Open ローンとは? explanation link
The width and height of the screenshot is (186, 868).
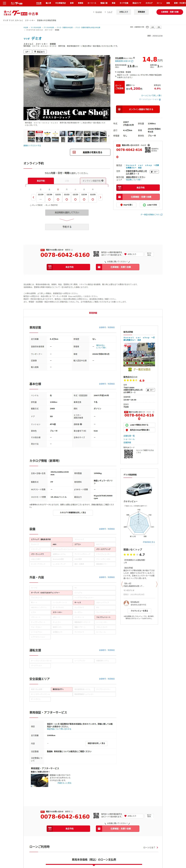151,847
